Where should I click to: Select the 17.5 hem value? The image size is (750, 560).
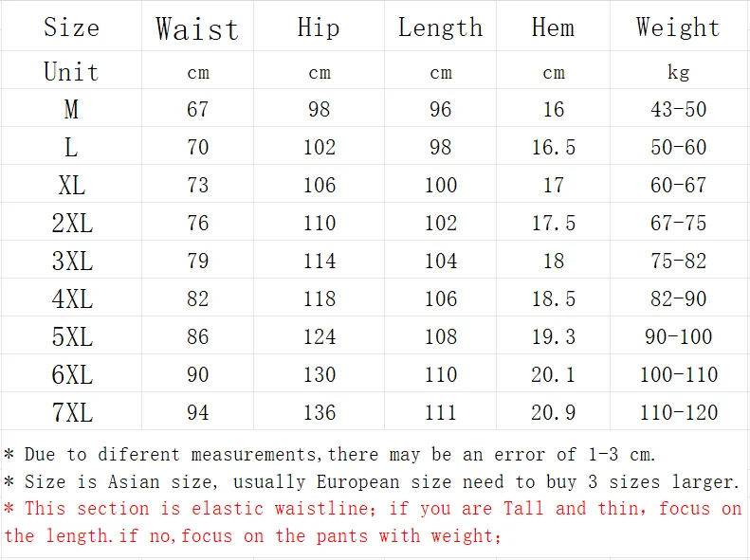click(553, 224)
